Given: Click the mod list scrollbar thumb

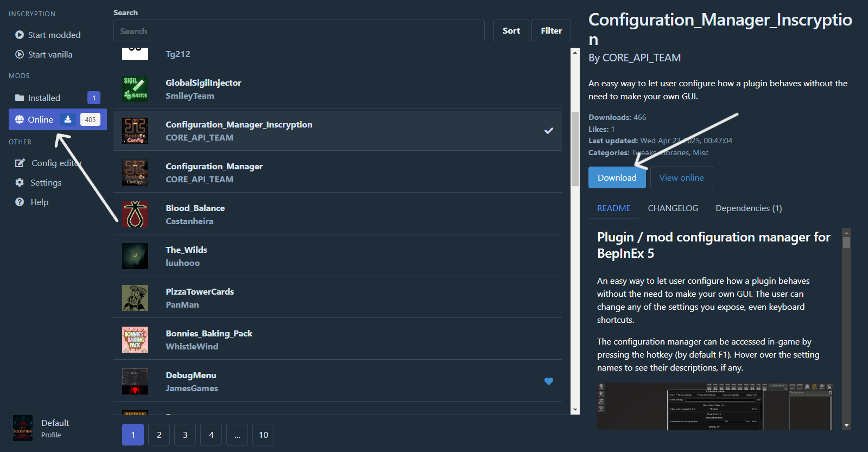Looking at the screenshot, I should [x=575, y=149].
